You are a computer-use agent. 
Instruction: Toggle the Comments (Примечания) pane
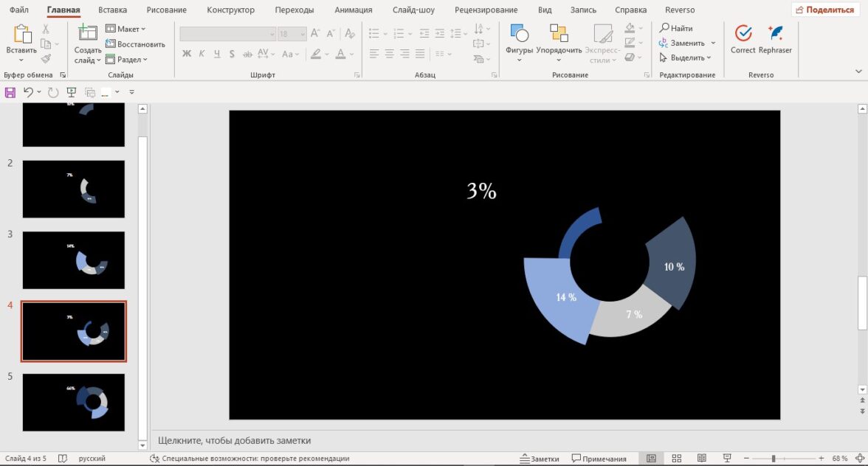(x=599, y=459)
